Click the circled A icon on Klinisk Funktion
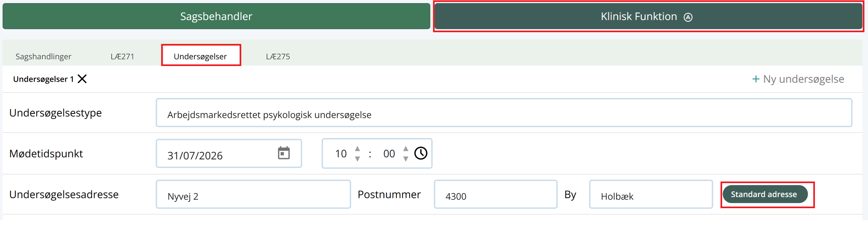Image resolution: width=868 pixels, height=229 pixels. tap(688, 17)
